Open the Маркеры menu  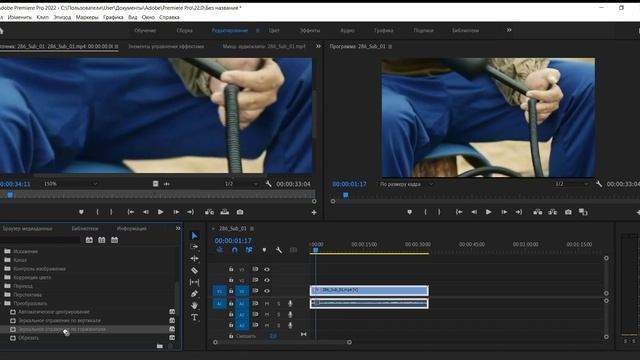pos(87,17)
